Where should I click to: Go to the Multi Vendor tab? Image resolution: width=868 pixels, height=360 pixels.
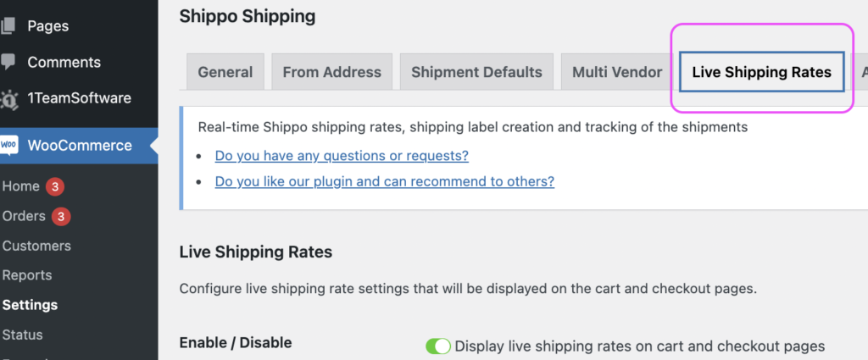pyautogui.click(x=617, y=72)
